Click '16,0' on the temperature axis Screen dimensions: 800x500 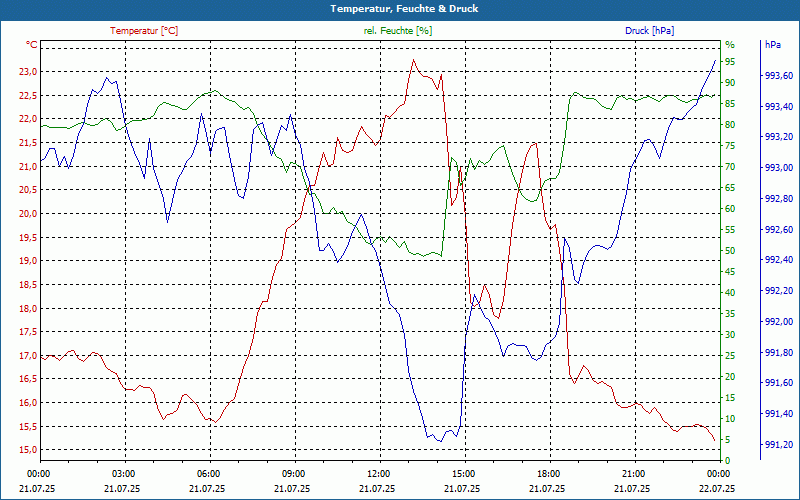tap(28, 403)
